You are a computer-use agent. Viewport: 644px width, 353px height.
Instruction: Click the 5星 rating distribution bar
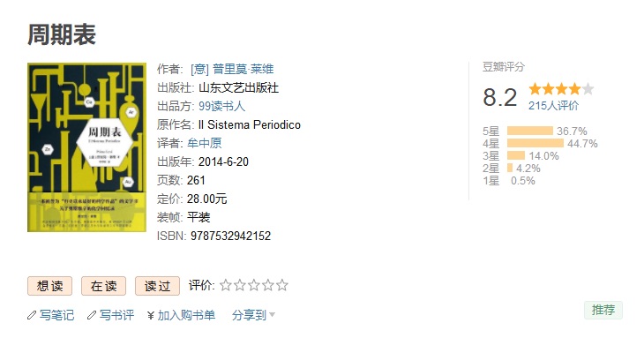530,131
